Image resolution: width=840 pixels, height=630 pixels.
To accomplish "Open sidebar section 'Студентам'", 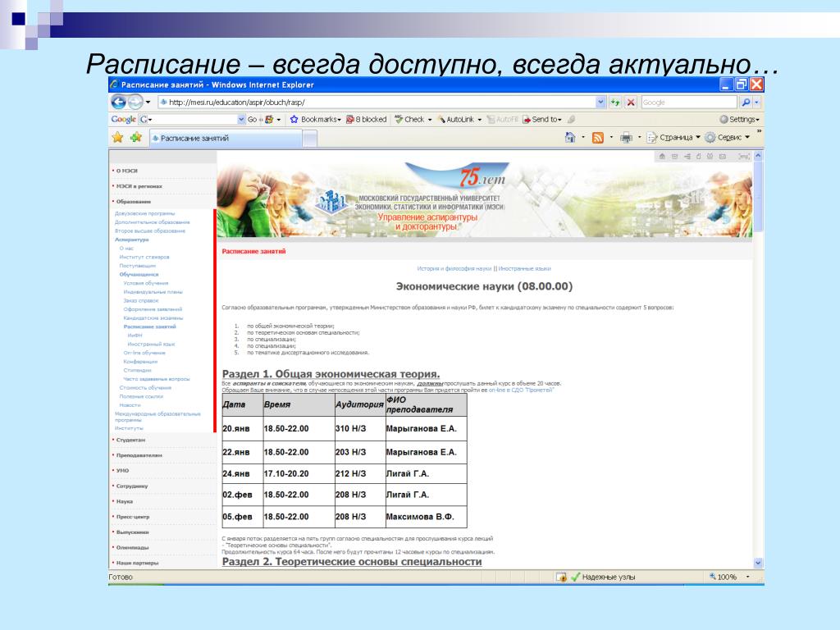I will [130, 440].
